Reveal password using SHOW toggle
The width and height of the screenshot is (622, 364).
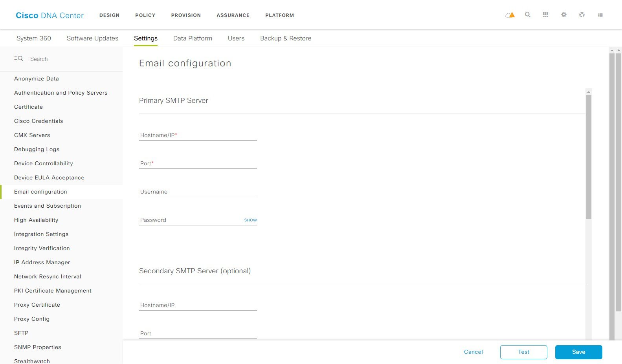[x=250, y=220]
